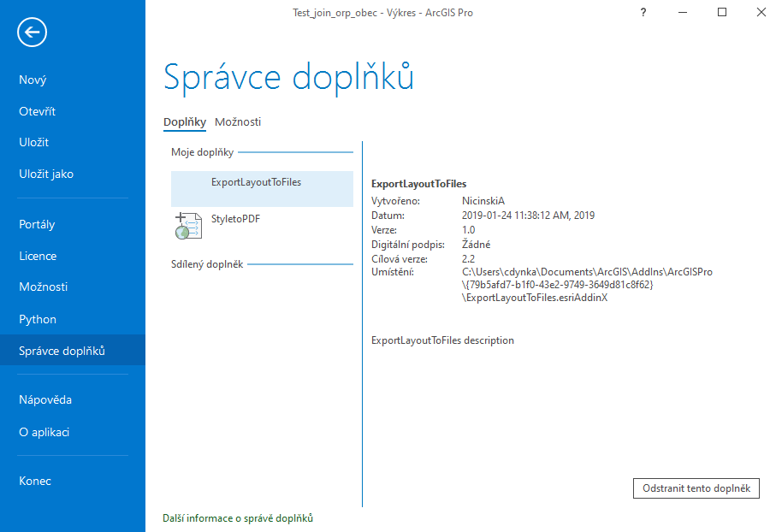Screen dimensions: 776x532
Task: Click the Verze value 1.0
Action: tap(468, 230)
